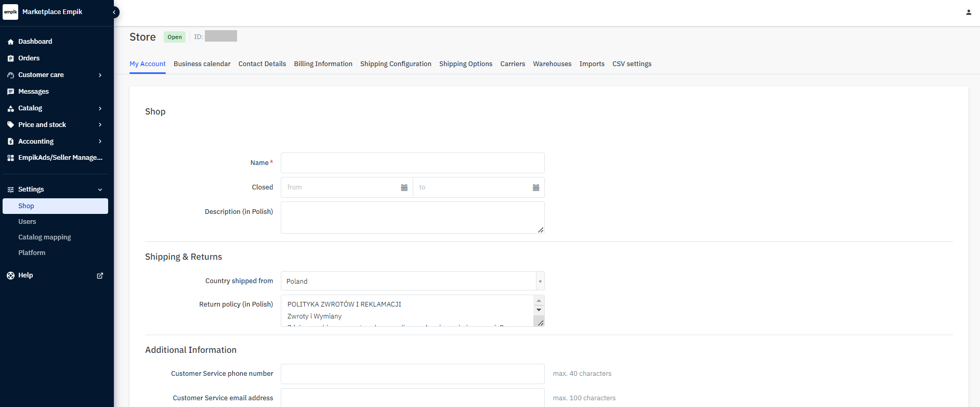Screen dimensions: 980x407
Task: Click the Empik logo in the sidebar
Action: pyautogui.click(x=10, y=12)
